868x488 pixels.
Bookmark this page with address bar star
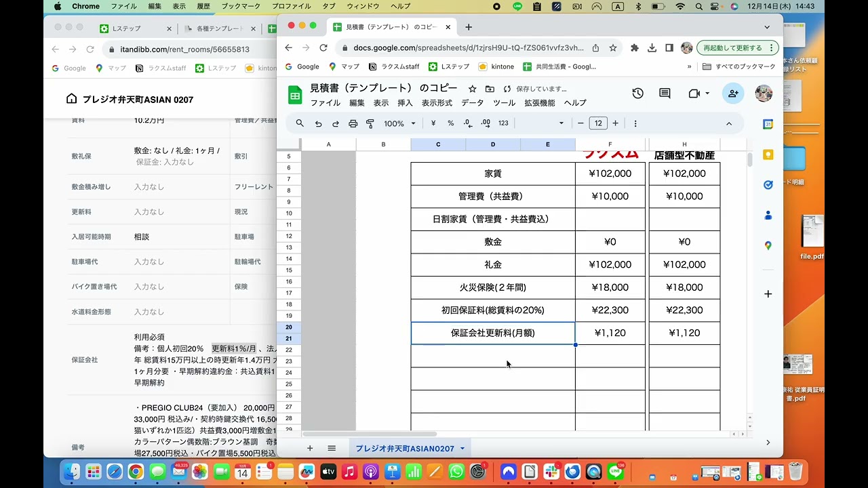pos(613,48)
